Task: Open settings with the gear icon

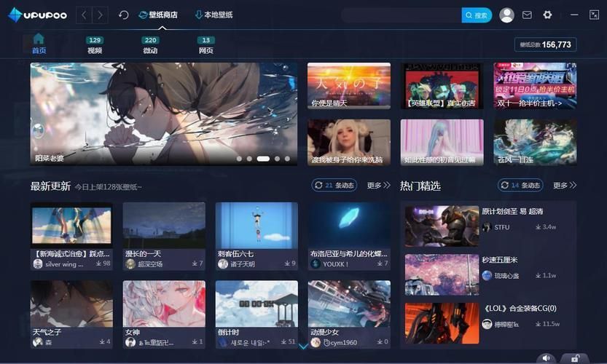Action: coord(547,15)
